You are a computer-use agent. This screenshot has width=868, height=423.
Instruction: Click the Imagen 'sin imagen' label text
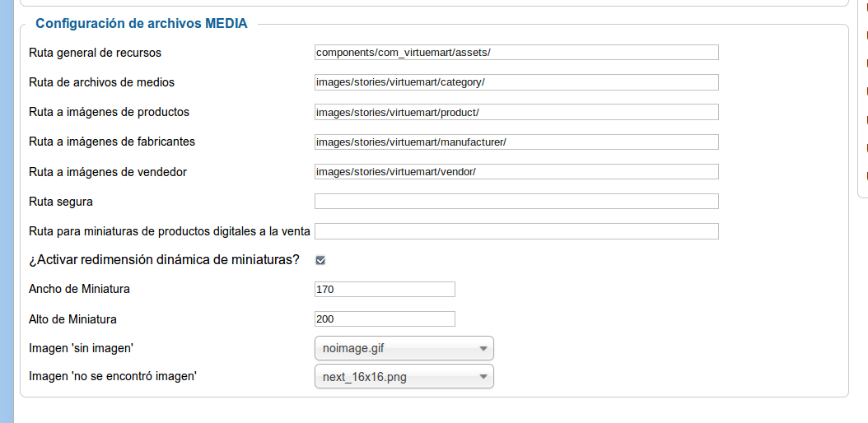click(x=82, y=348)
